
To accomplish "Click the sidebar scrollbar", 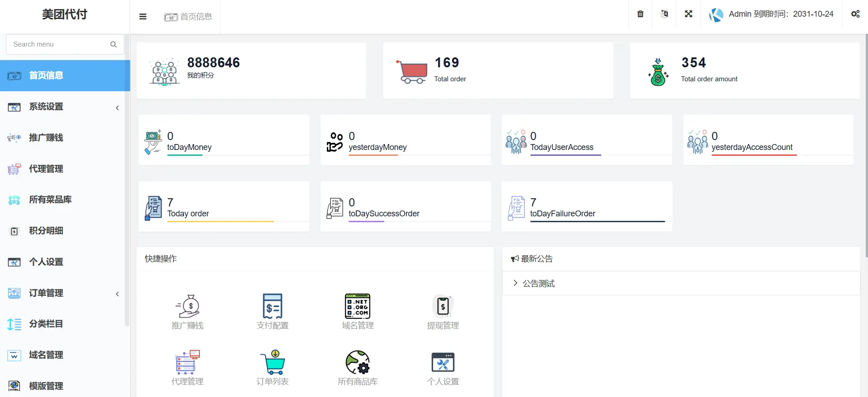I will point(127,181).
